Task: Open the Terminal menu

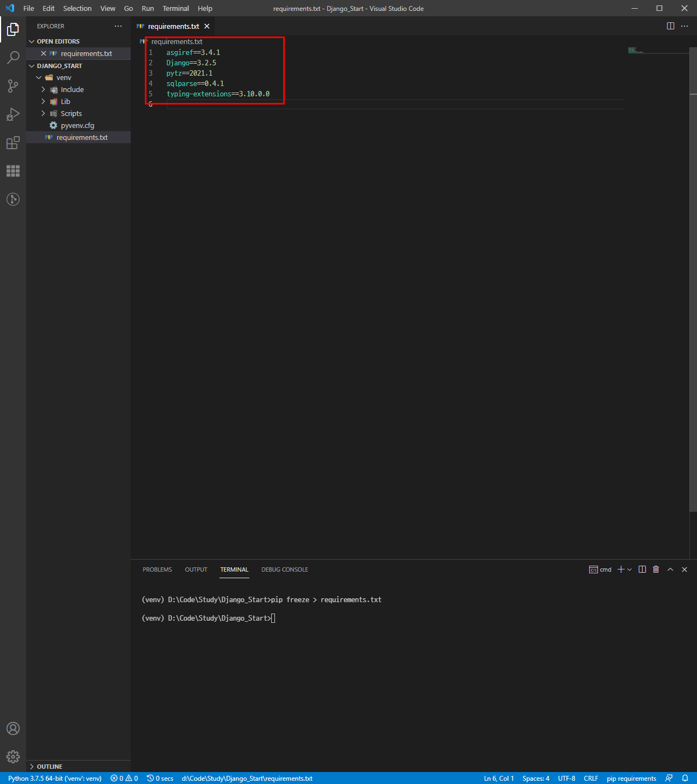Action: (176, 8)
